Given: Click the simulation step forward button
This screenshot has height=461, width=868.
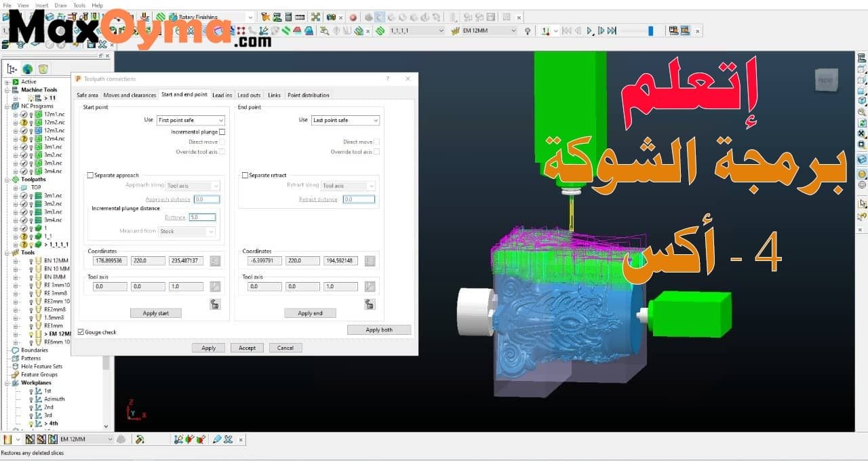Looking at the screenshot, I should [601, 31].
